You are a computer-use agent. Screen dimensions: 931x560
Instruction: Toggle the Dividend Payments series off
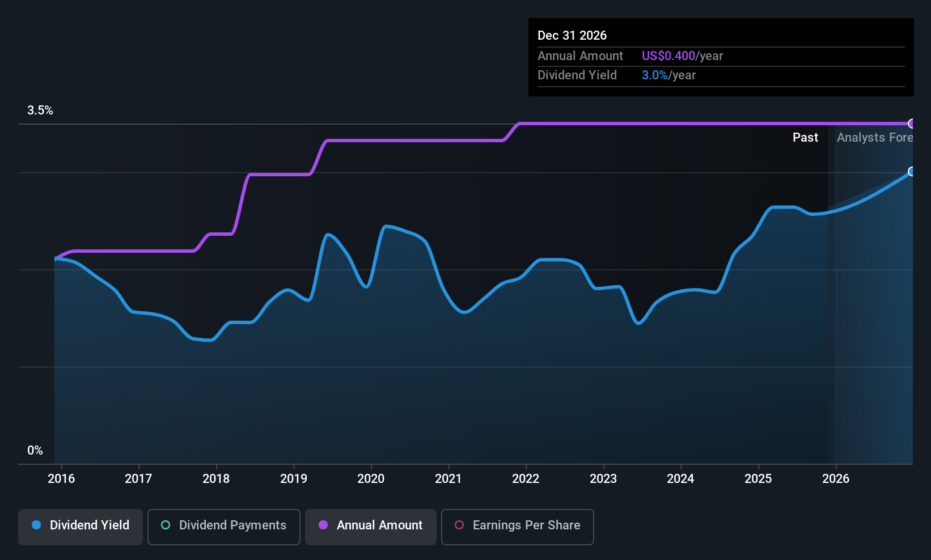[x=223, y=527]
